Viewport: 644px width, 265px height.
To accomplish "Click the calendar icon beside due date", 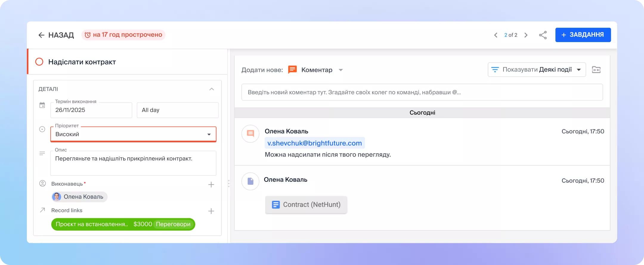I will click(42, 105).
